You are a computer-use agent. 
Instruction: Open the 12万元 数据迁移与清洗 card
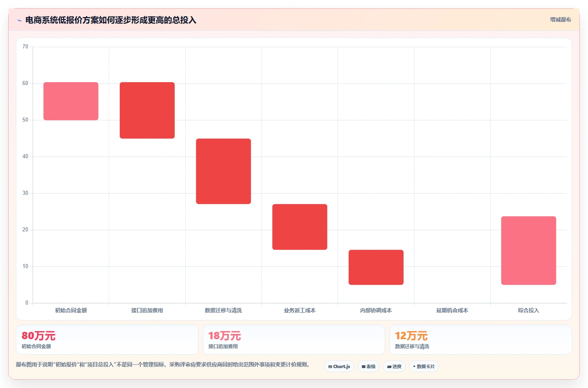(x=480, y=340)
